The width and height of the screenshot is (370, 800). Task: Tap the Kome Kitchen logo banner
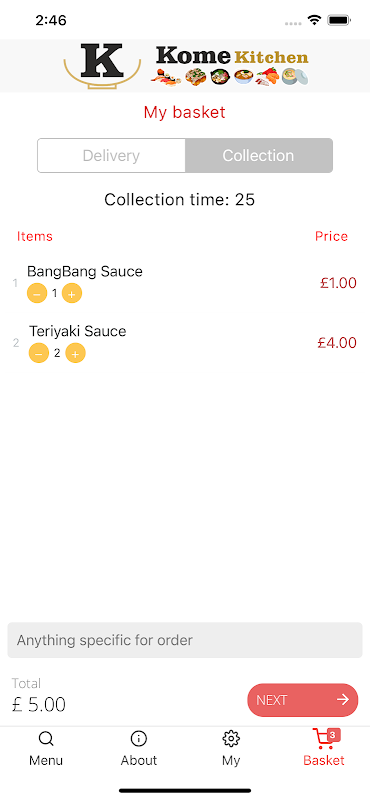[x=185, y=66]
